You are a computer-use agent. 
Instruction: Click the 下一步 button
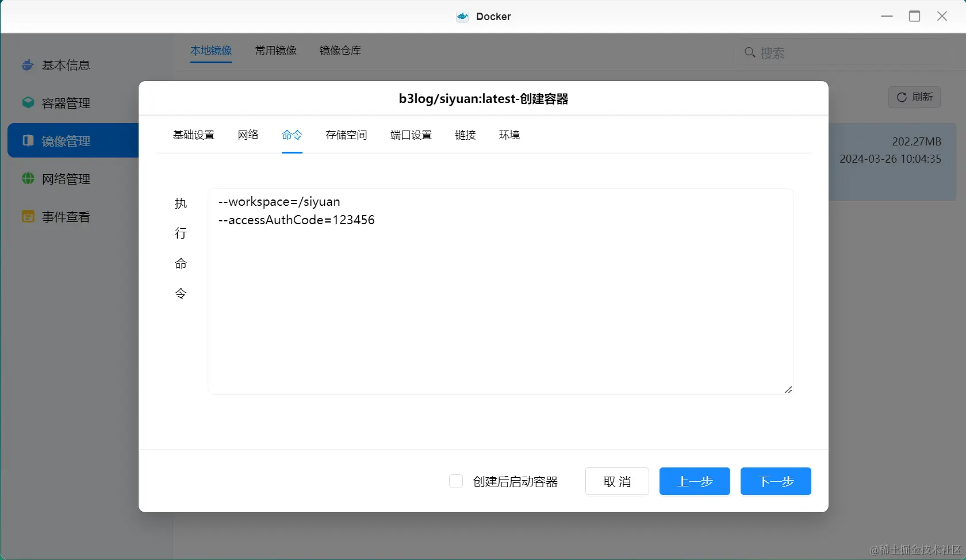tap(776, 481)
